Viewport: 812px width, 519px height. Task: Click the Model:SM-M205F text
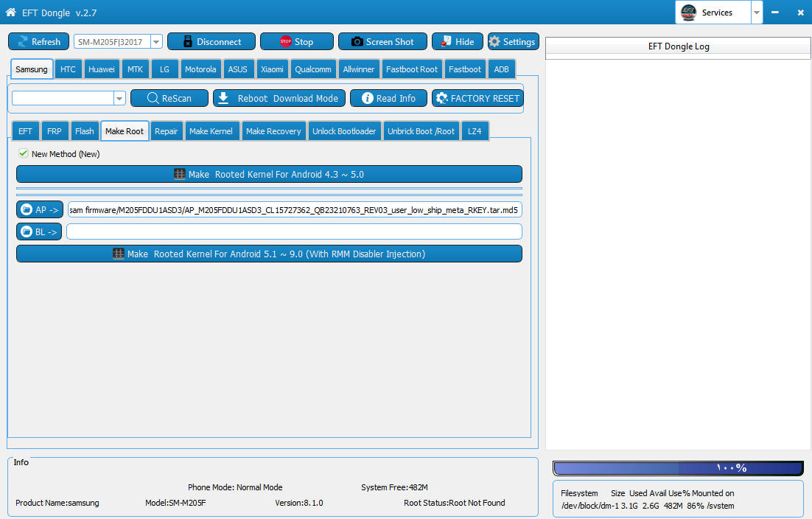[x=175, y=503]
